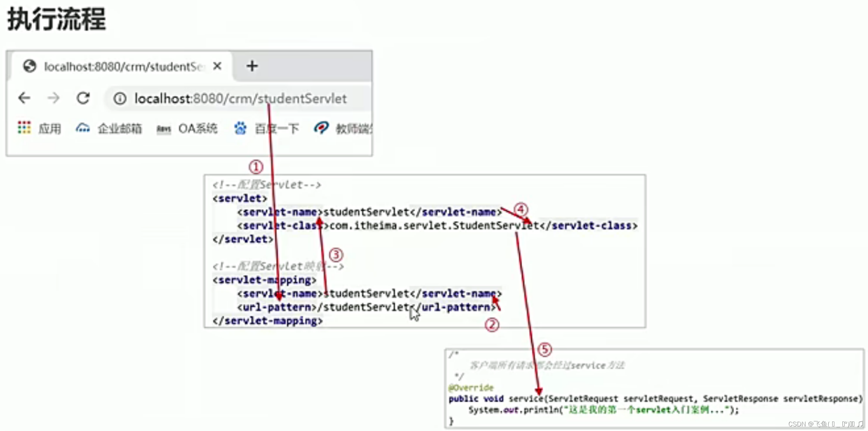This screenshot has width=868, height=431.
Task: Click the apps grid icon in bookmarks bar
Action: (24, 128)
